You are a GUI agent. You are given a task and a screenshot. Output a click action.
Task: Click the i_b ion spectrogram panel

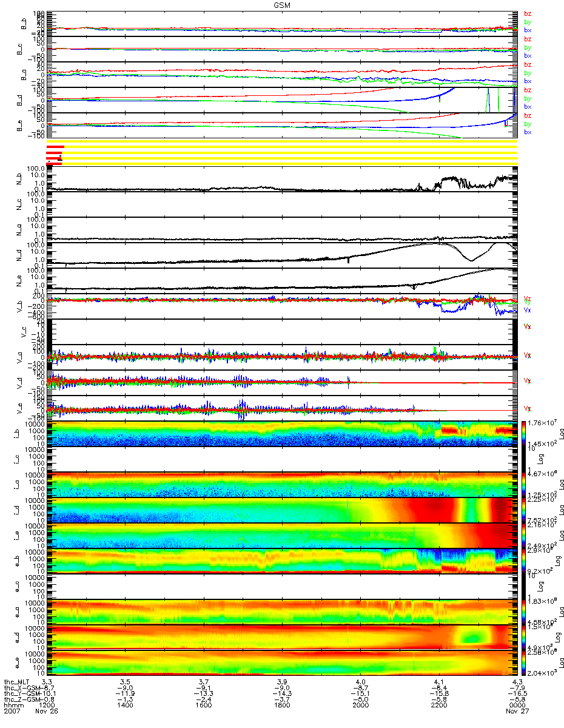pos(282,433)
